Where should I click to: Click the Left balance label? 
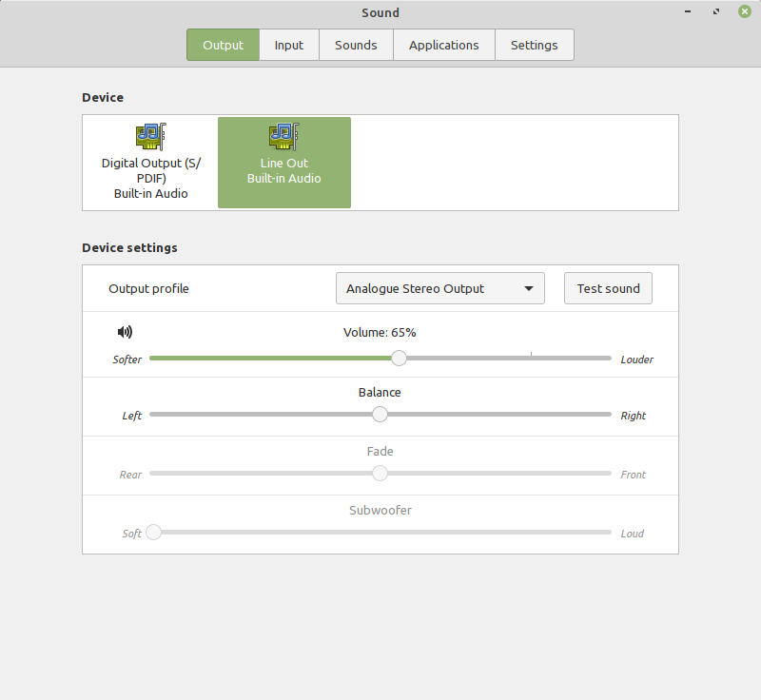click(x=131, y=416)
